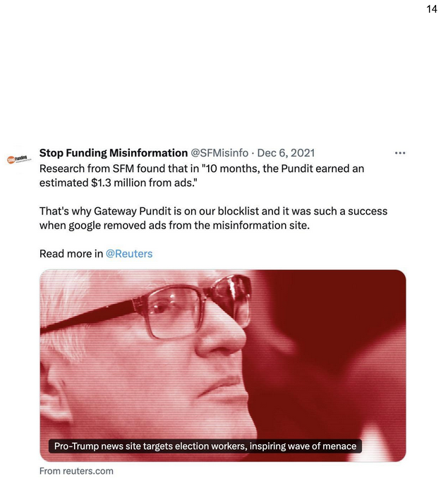Image resolution: width=448 pixels, height=483 pixels.
Task: Follow the @Reuters mention link
Action: (129, 254)
